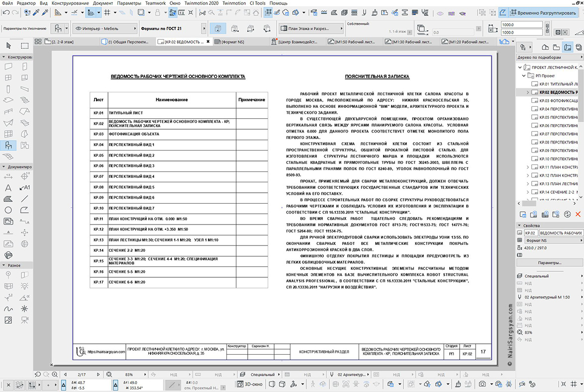
Task: Open the Fit in Window icon
Action: click(x=109, y=375)
